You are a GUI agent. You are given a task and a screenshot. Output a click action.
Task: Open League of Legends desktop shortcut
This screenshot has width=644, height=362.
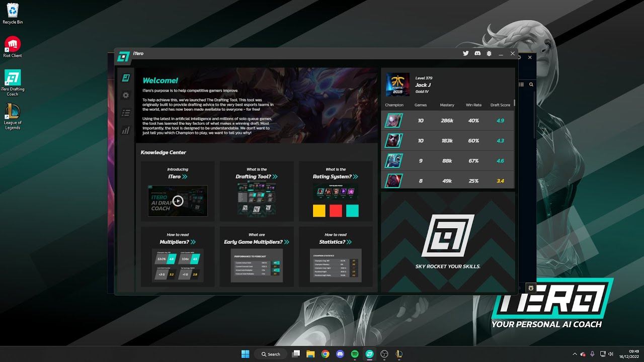(x=13, y=116)
